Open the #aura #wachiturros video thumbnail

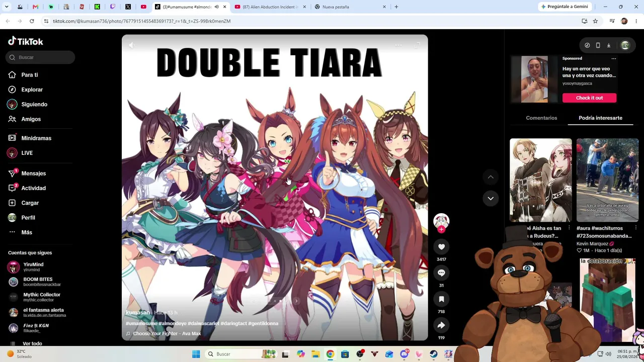point(607,180)
